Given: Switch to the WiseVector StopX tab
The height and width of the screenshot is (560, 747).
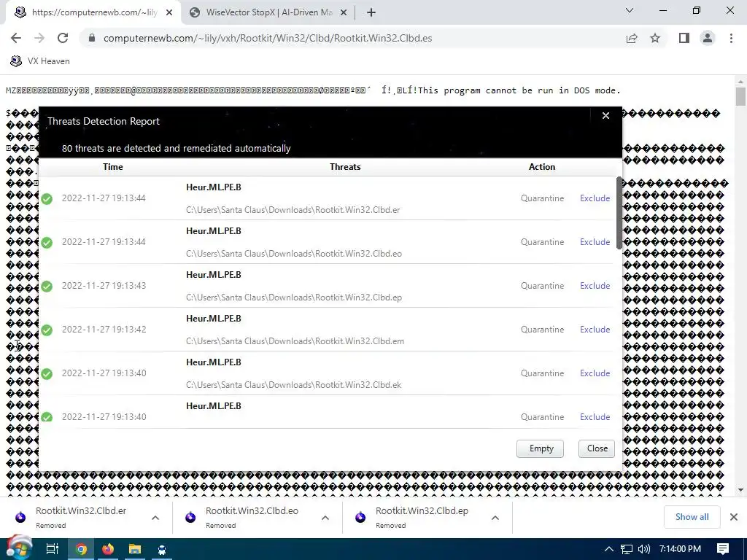Looking at the screenshot, I should [x=268, y=12].
